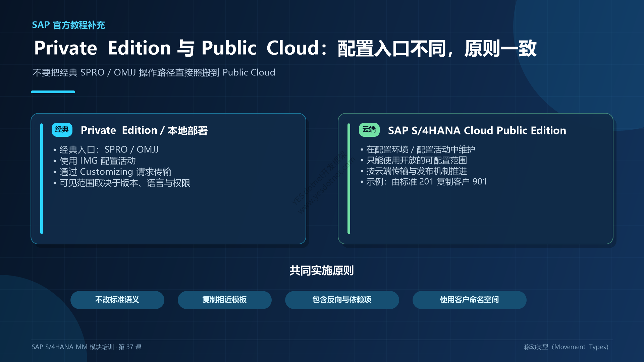Click bullet 在配置环境 / 配置活动中维护
This screenshot has height=362, width=644.
click(418, 149)
